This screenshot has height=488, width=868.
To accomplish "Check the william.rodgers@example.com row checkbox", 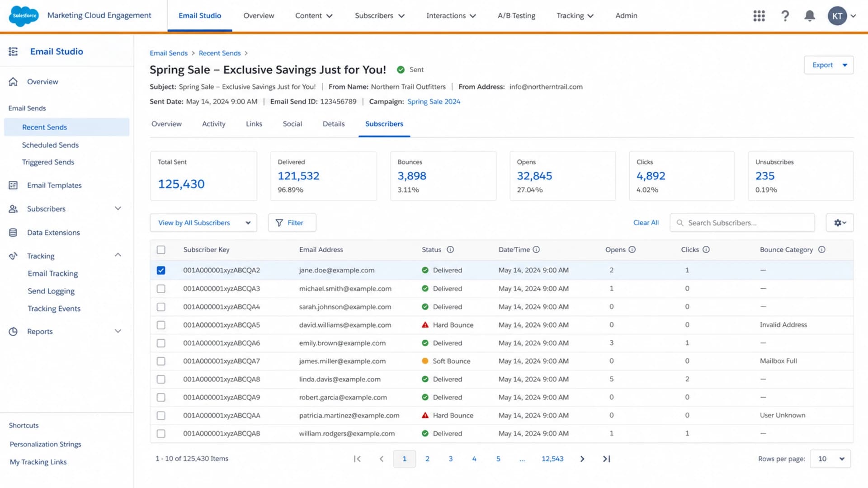I will 161,433.
